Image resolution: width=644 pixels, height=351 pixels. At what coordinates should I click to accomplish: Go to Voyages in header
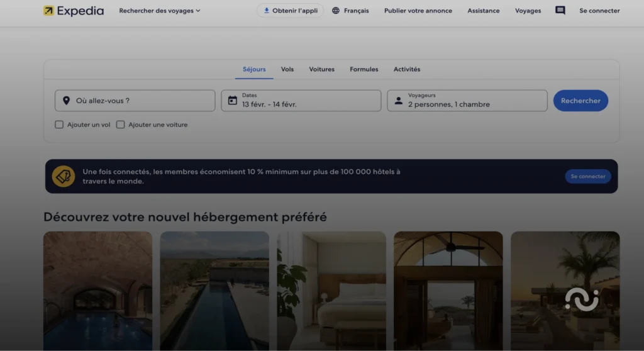coord(528,11)
